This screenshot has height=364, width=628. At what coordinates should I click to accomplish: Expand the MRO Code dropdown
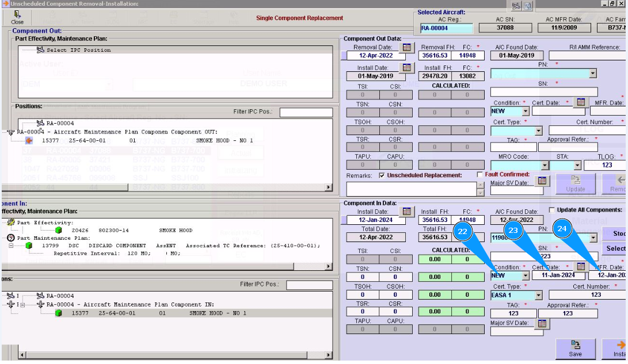544,166
